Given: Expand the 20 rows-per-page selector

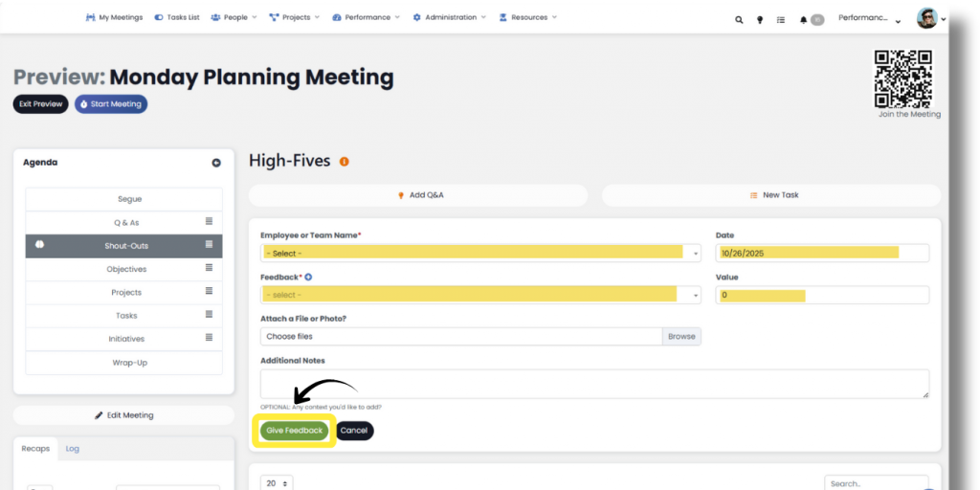Looking at the screenshot, I should (x=278, y=484).
